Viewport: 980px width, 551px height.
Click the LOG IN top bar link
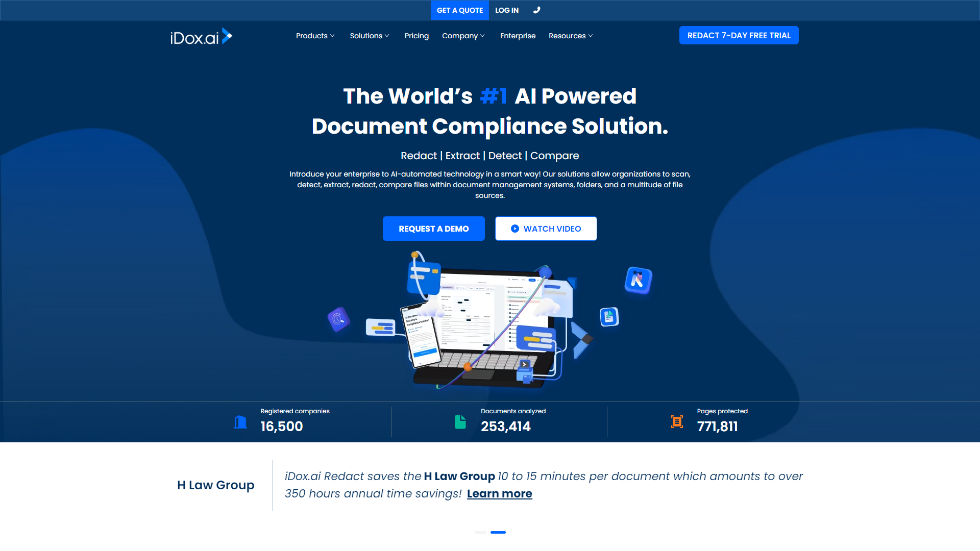(x=506, y=10)
